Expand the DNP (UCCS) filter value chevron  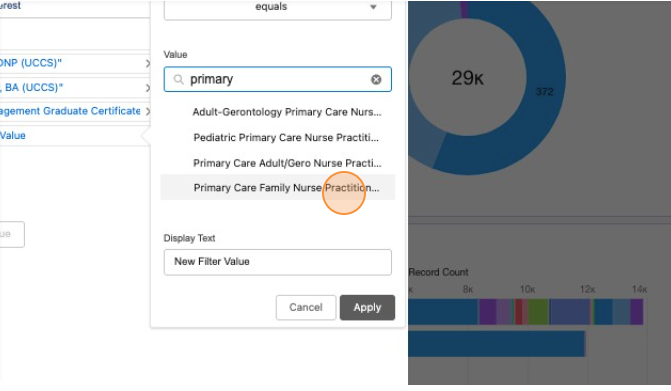click(147, 63)
